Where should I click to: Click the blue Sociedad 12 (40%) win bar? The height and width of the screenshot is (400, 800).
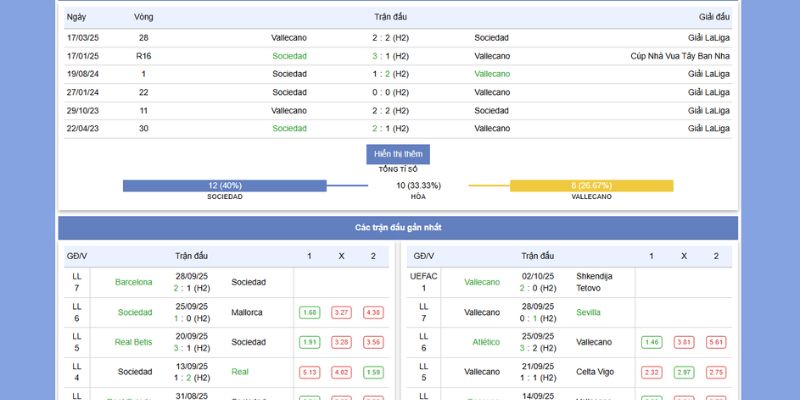coord(225,186)
